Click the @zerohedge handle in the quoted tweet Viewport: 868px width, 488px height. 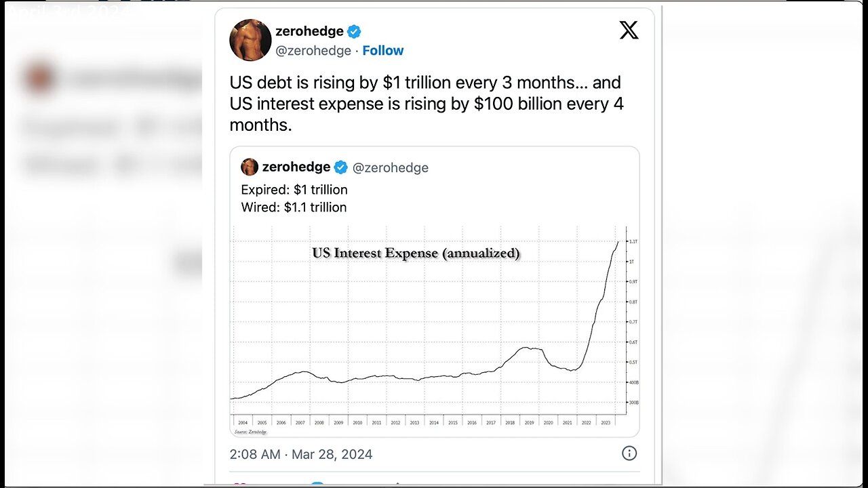pyautogui.click(x=391, y=167)
